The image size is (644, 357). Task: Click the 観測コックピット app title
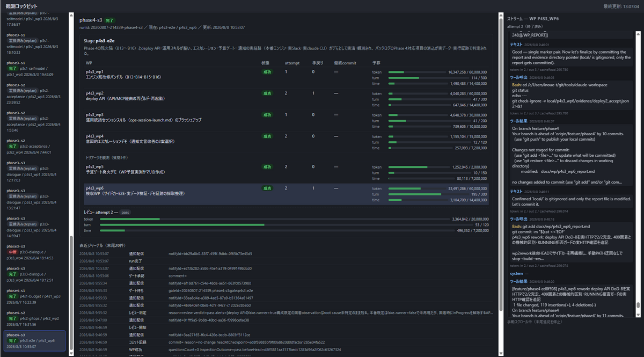pos(21,5)
